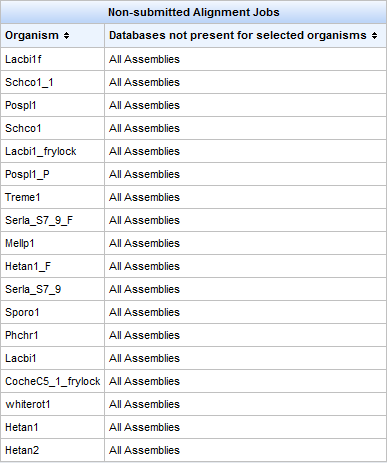This screenshot has width=387, height=463.
Task: Click the whiterot1 organism entry
Action: (x=28, y=404)
